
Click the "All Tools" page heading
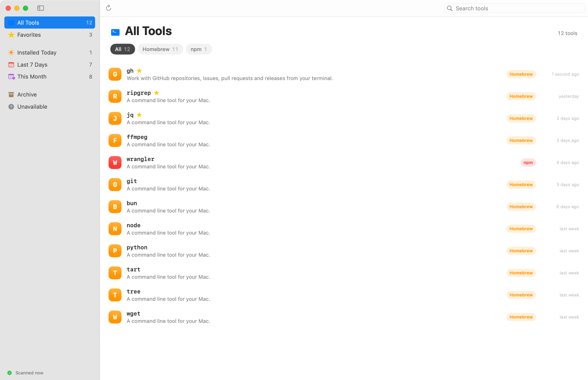click(148, 31)
